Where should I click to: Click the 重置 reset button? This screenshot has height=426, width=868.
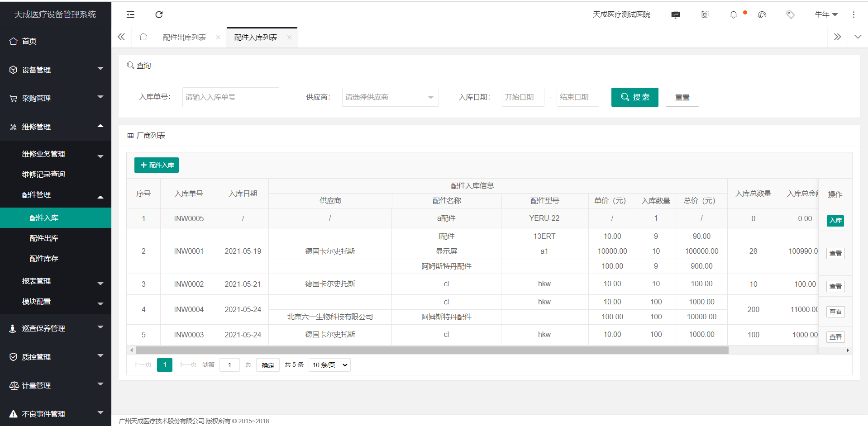tap(682, 97)
